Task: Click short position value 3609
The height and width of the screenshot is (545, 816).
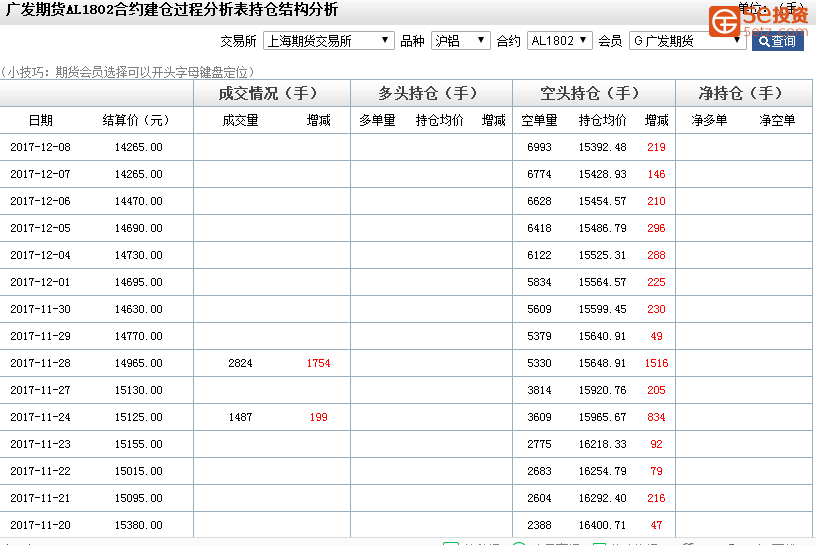Action: click(539, 417)
